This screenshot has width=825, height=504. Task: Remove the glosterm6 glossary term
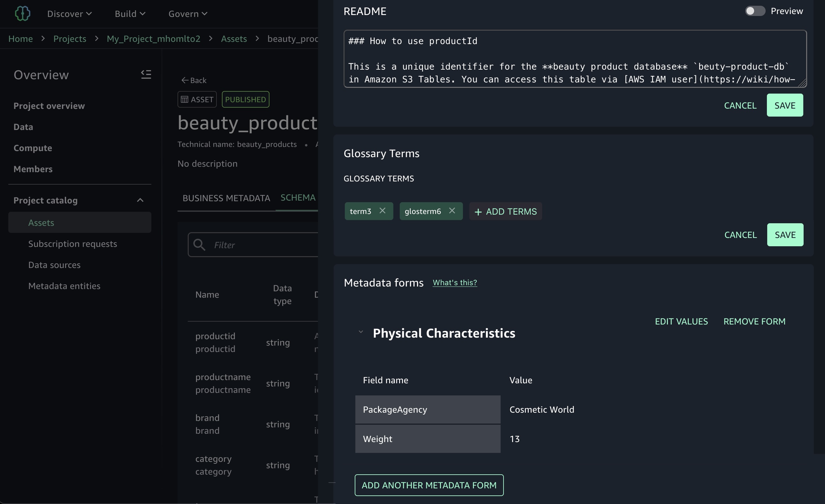click(x=452, y=211)
